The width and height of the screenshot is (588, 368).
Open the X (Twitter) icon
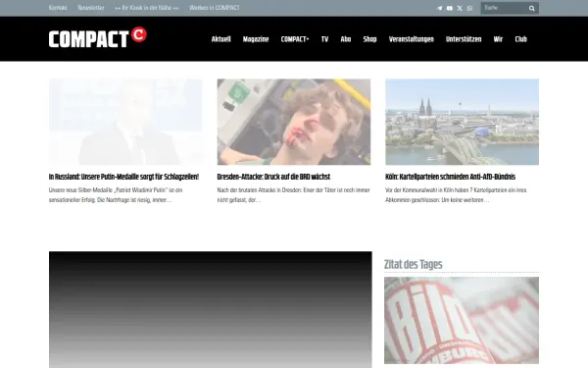pos(460,8)
